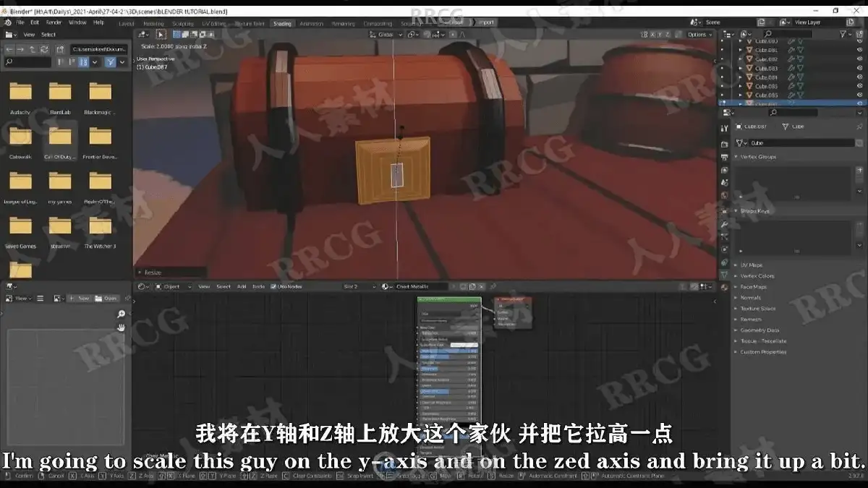This screenshot has width=868, height=488.
Task: Open the Object Data mesh properties tab
Action: pos(725,275)
